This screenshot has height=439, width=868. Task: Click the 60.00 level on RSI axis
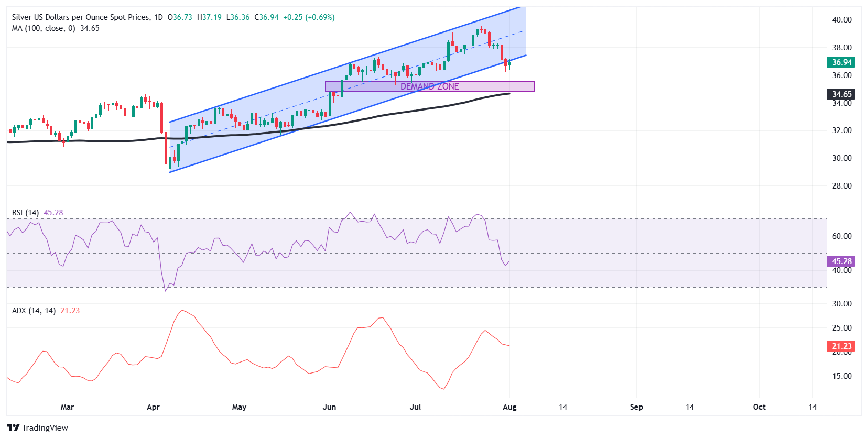tap(842, 236)
